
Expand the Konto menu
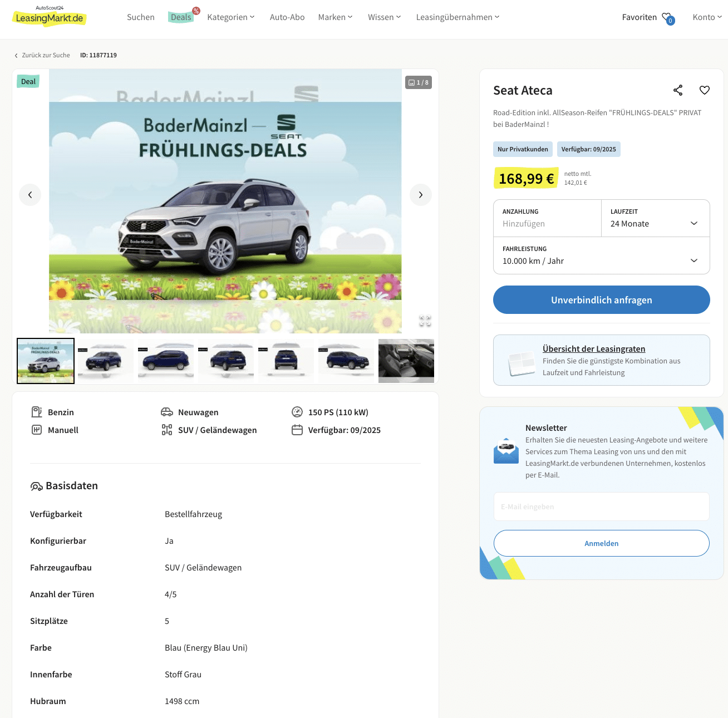tap(707, 17)
